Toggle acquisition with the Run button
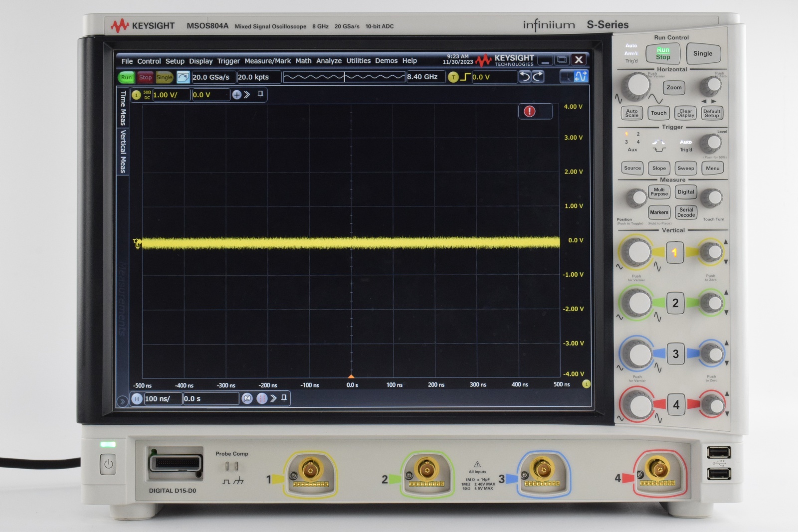The height and width of the screenshot is (532, 798). pos(126,77)
